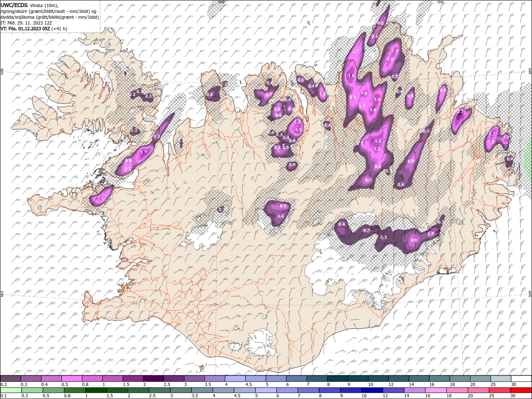Pick the 0.2–0.3 dusky purple snow legend swatch
Image resolution: width=532 pixels, height=399 pixels.
click(x=10, y=378)
